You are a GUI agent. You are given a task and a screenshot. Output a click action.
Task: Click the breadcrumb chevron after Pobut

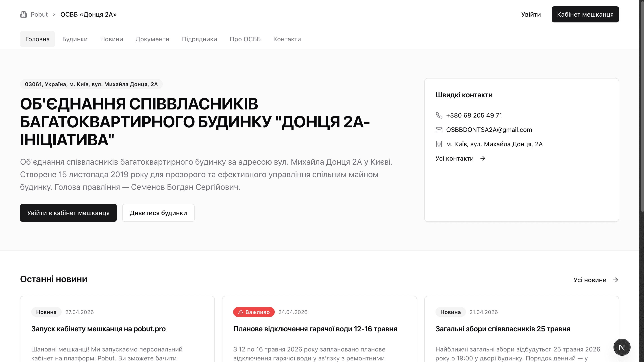54,15
